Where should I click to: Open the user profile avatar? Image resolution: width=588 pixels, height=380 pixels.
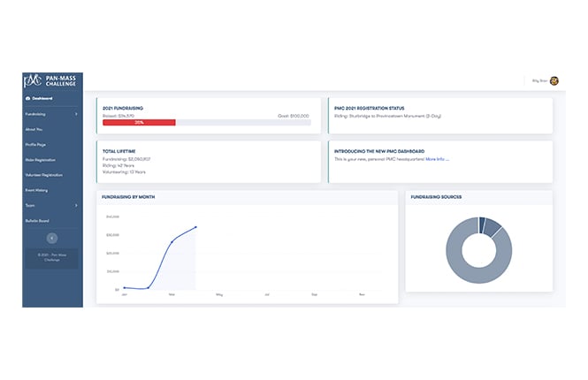pos(554,81)
